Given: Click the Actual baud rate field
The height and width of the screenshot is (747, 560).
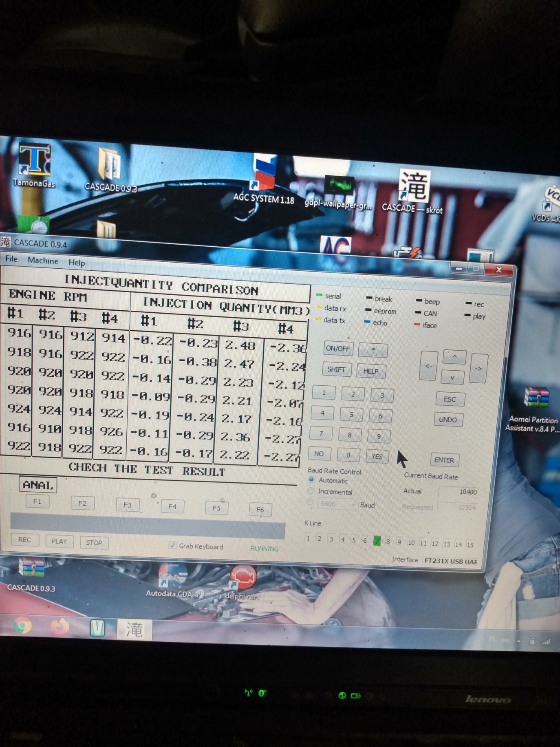Looking at the screenshot, I should coord(458,491).
